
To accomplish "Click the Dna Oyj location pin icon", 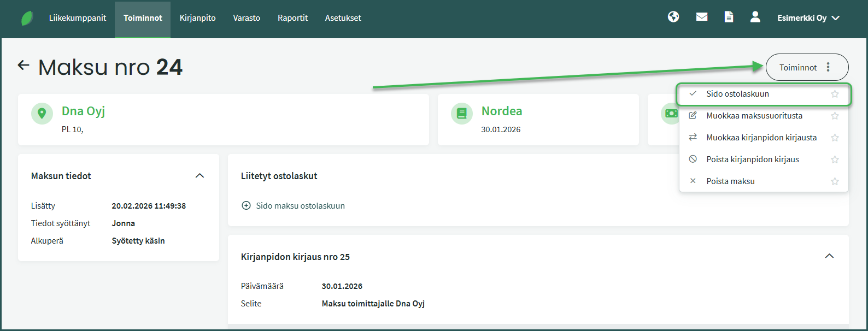I will tap(42, 114).
